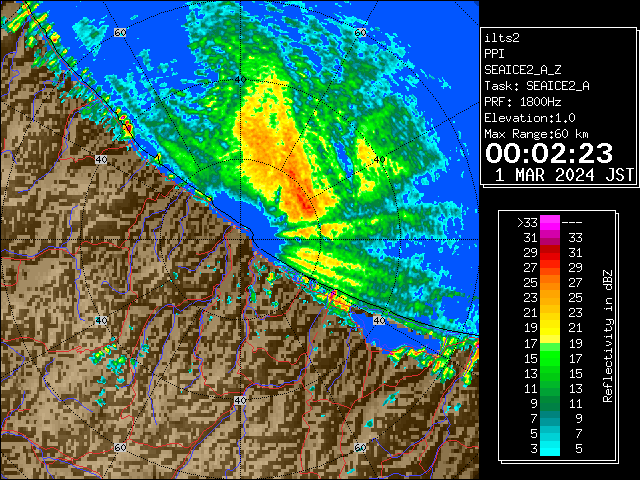This screenshot has height=480, width=640.
Task: Select the Task: SEAICE2_A line
Action: pyautogui.click(x=537, y=86)
